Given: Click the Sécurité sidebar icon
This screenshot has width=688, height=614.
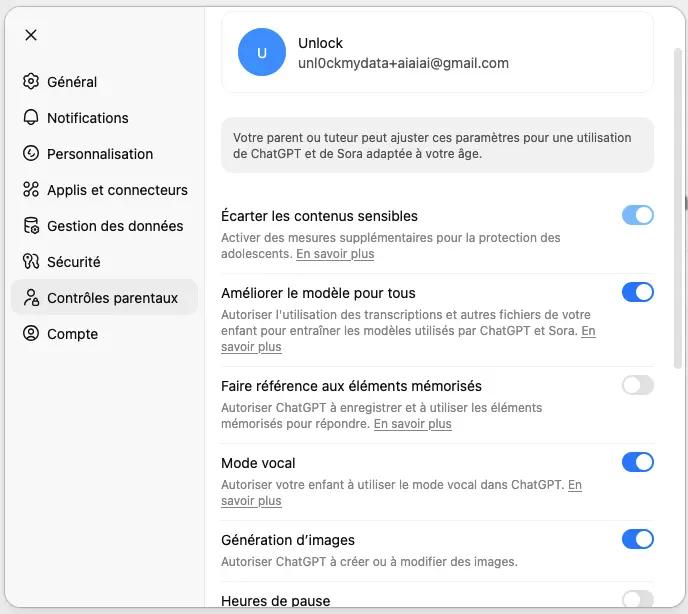Looking at the screenshot, I should coord(31,262).
